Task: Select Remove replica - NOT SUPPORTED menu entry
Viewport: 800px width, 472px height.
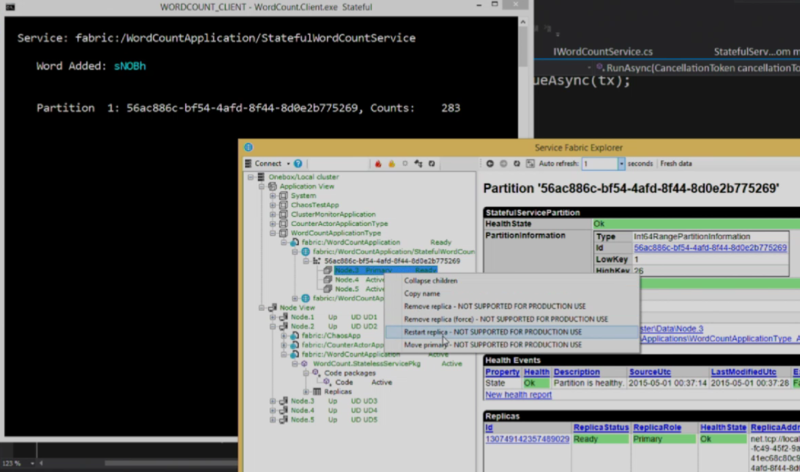Action: click(x=512, y=306)
